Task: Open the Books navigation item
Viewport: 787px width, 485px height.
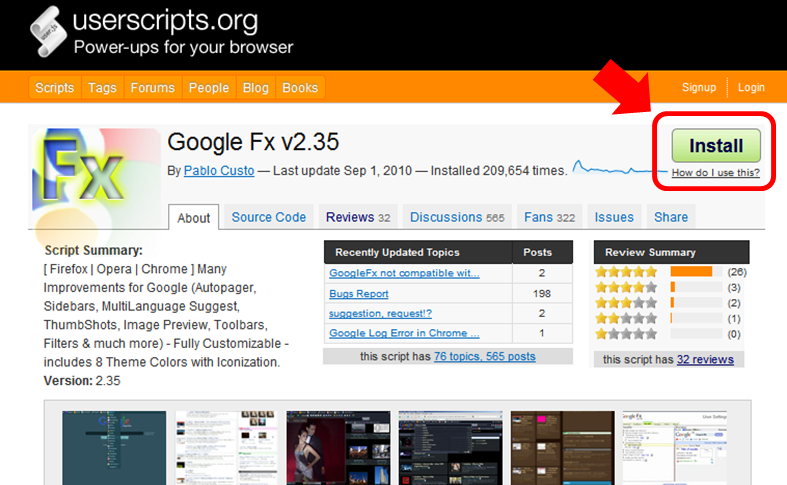Action: pos(300,88)
